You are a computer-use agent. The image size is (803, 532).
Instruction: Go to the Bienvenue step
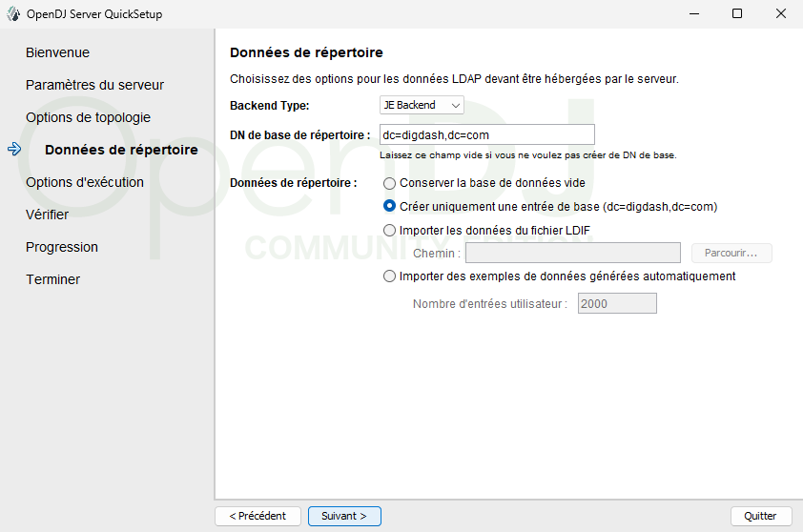click(x=57, y=52)
